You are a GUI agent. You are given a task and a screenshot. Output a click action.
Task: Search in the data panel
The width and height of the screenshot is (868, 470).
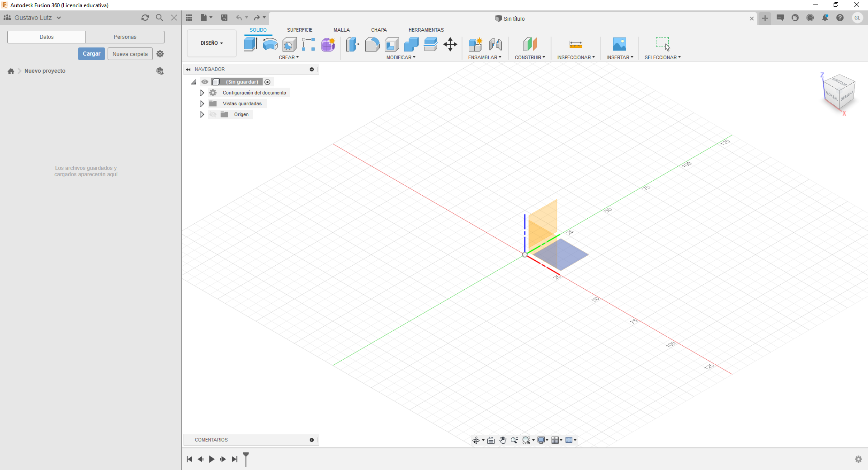coord(159,18)
